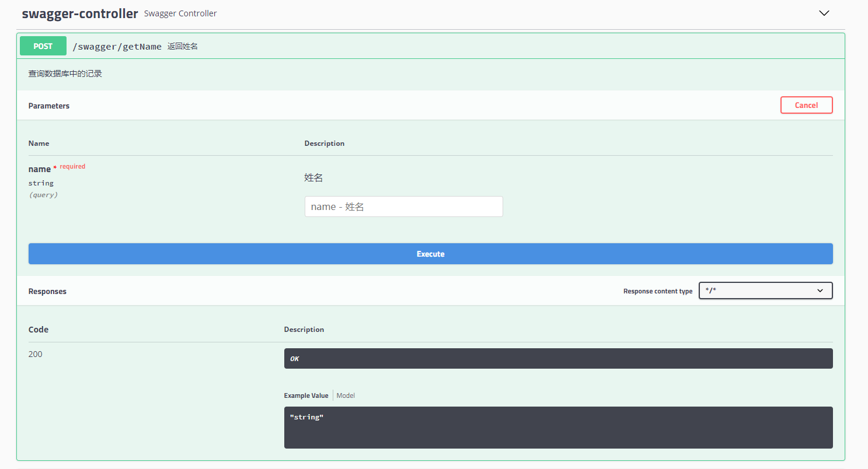This screenshot has width=868, height=469.
Task: Click the Parameters section header
Action: pos(49,106)
